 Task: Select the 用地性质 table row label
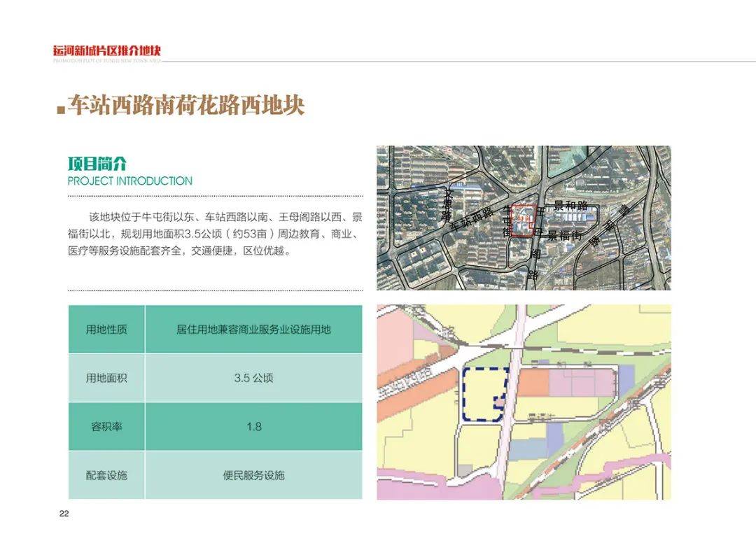tap(106, 329)
